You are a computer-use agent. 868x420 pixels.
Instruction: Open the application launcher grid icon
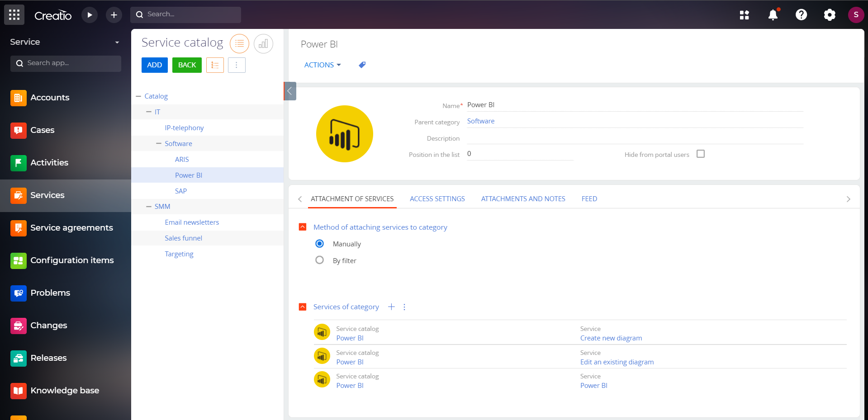pos(14,15)
